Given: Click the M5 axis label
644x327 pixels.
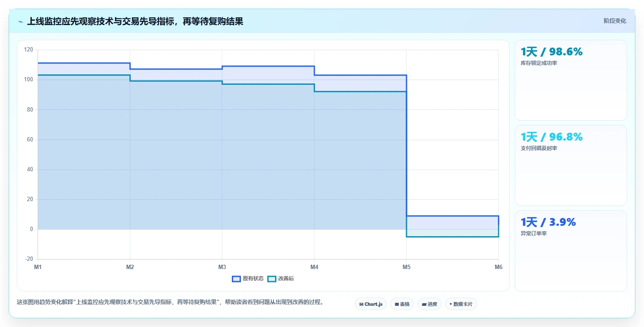Looking at the screenshot, I should [406, 267].
